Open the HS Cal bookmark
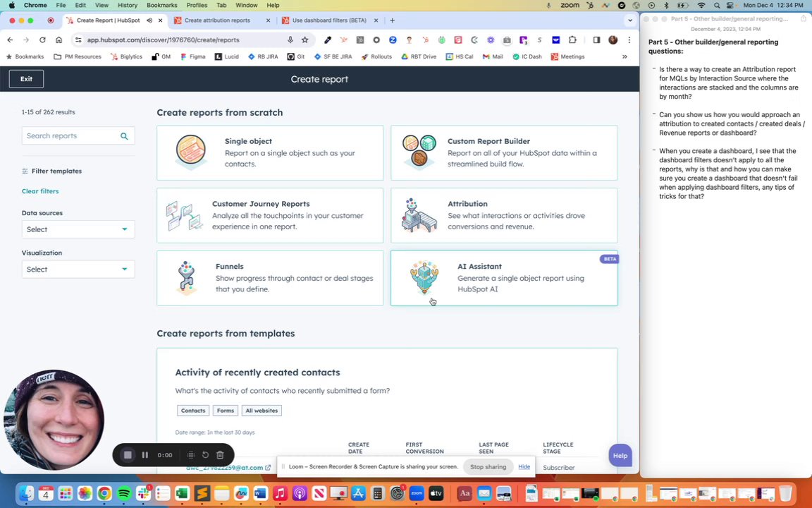Viewport: 812px width, 508px height. (x=460, y=56)
